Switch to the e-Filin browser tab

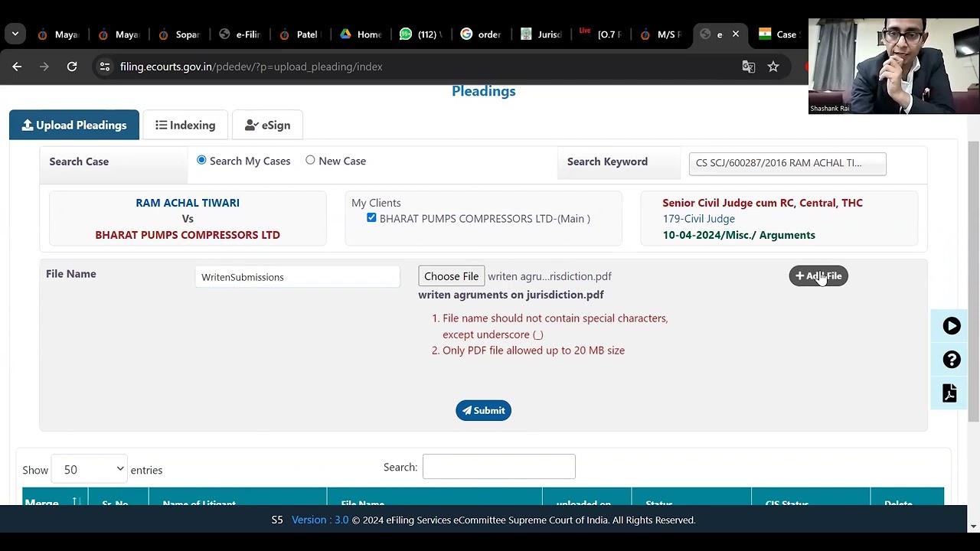240,34
